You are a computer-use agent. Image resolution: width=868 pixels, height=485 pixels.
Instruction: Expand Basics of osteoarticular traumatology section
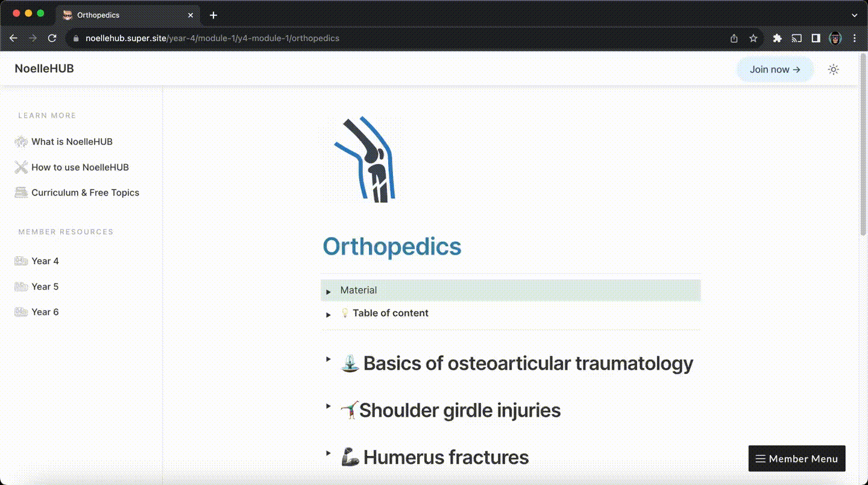pyautogui.click(x=329, y=359)
